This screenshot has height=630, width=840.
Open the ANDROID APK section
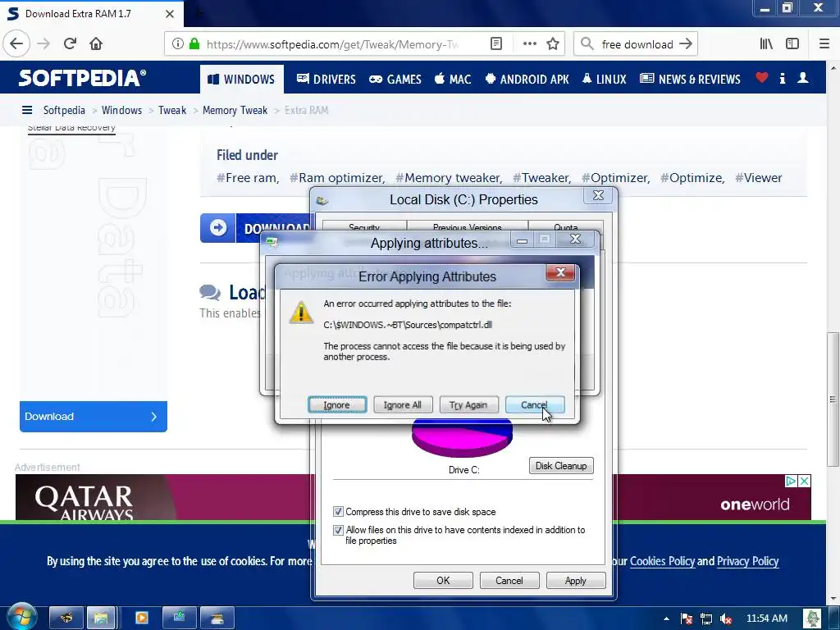coord(527,80)
